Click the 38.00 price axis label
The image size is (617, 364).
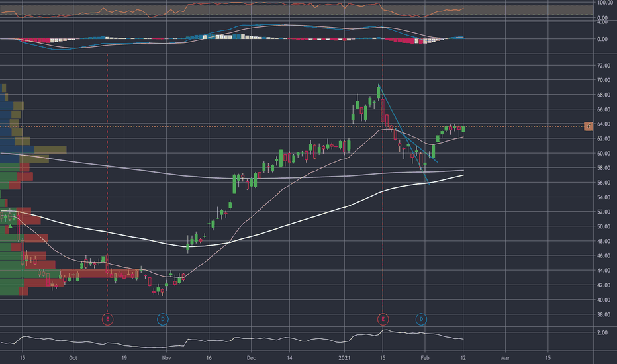point(604,314)
